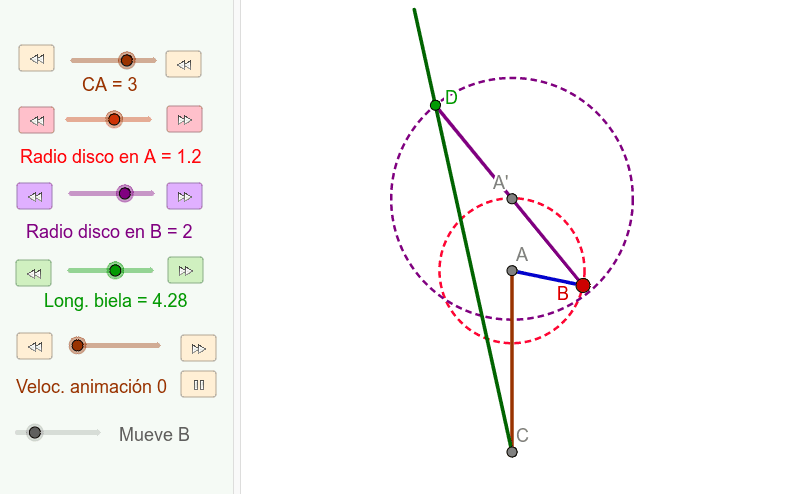802x496 pixels.
Task: Increase animation speed with the forward button
Action: pos(198,349)
